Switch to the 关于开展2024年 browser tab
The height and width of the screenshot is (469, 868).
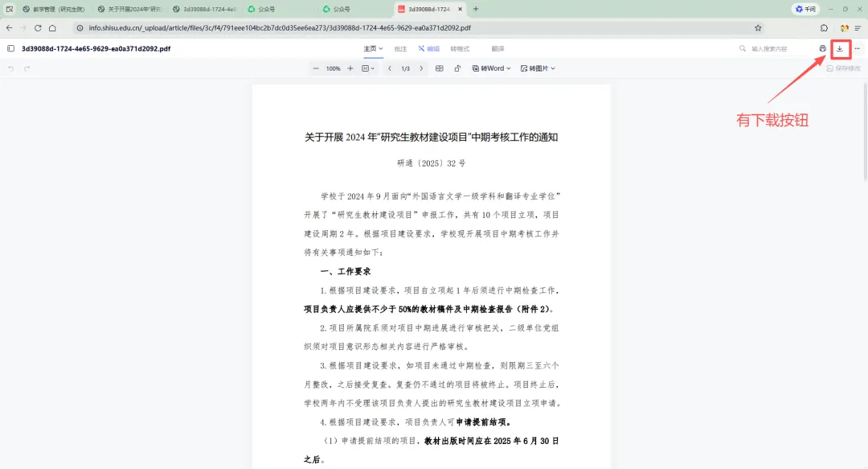coord(131,9)
